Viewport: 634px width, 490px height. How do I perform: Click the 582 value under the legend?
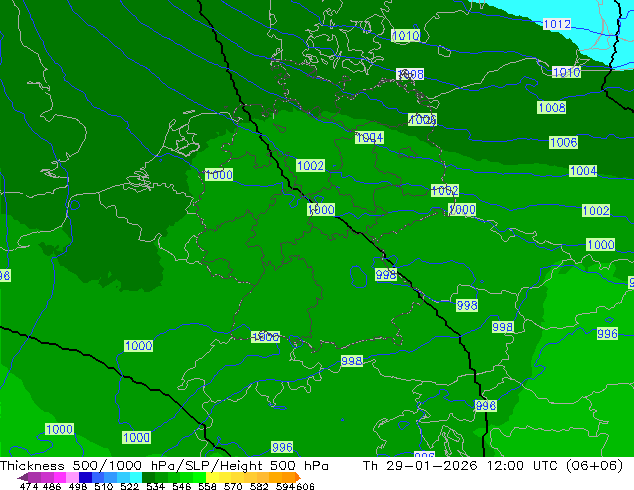point(259,486)
